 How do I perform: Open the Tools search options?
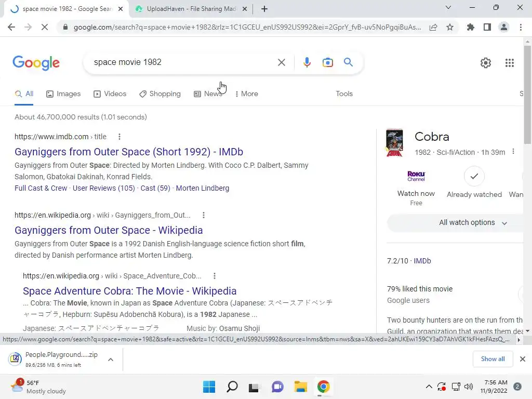[344, 94]
